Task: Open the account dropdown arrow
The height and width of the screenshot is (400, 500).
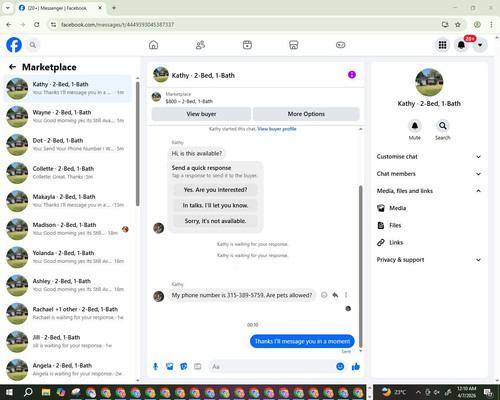Action: (x=480, y=45)
